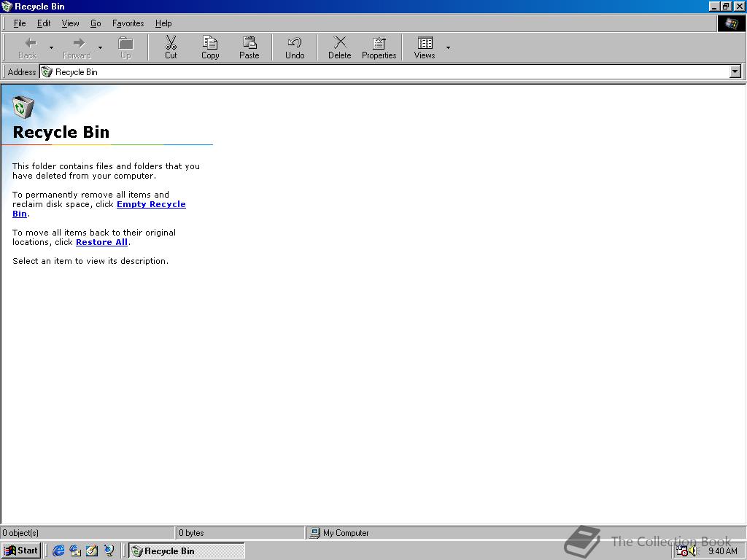The height and width of the screenshot is (560, 747).
Task: Click the large Recycle Bin icon in left pane
Action: [23, 106]
